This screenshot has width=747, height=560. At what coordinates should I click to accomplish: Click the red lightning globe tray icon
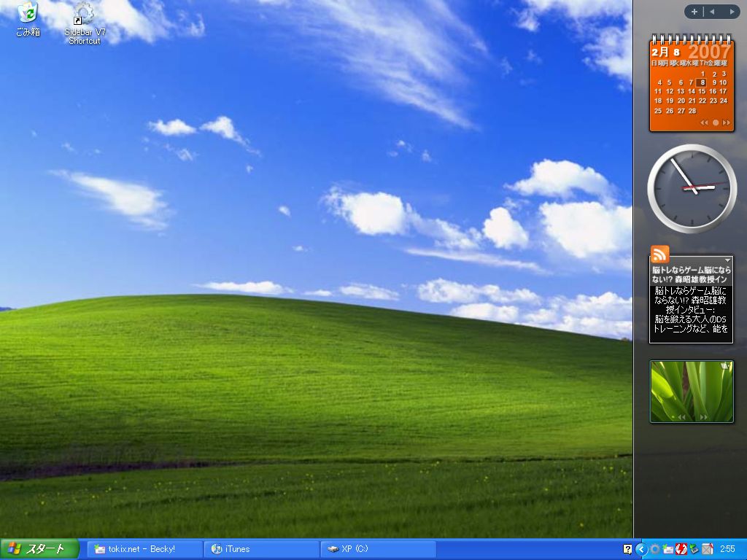pyautogui.click(x=681, y=549)
